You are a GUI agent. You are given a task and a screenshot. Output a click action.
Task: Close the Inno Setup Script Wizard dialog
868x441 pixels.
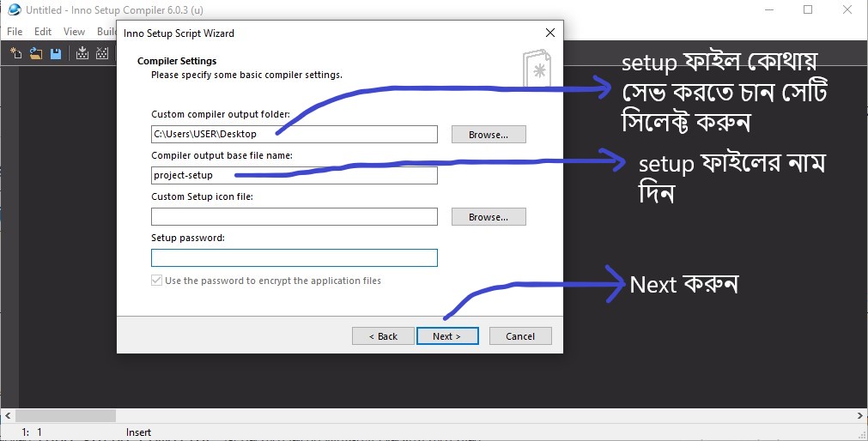coord(549,33)
